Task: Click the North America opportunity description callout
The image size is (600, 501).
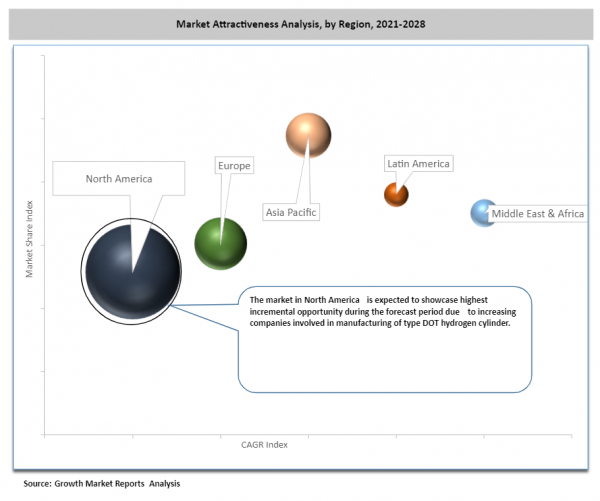Action: click(385, 339)
